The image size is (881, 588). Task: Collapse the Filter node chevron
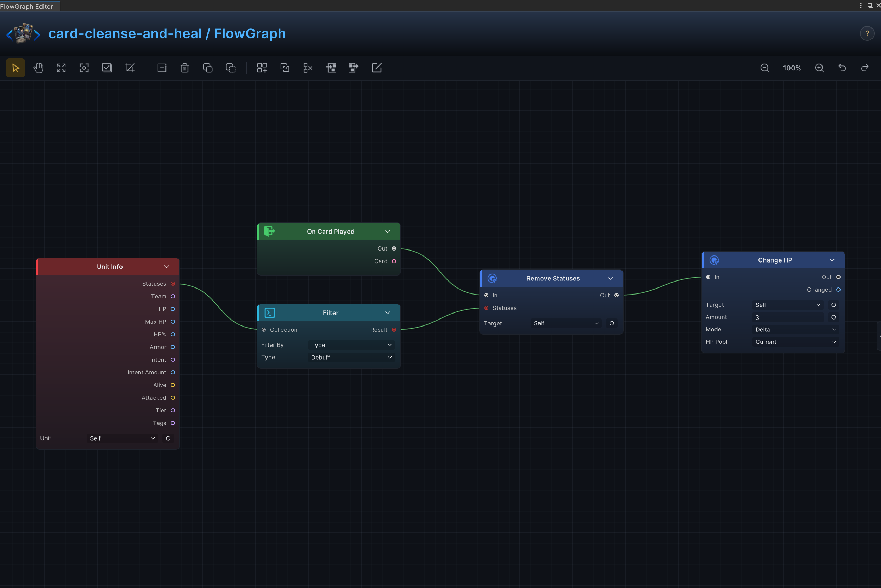[388, 313]
